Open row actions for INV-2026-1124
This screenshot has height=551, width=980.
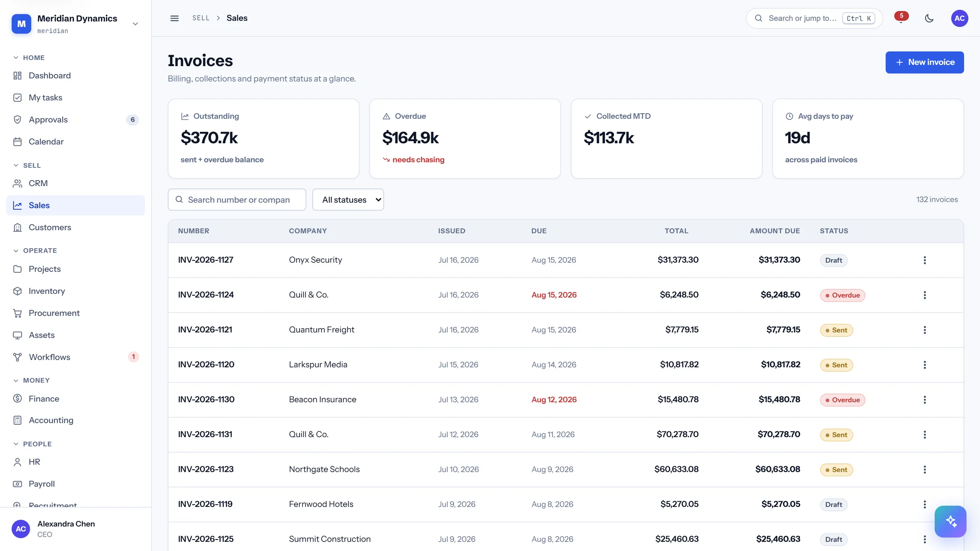(924, 295)
